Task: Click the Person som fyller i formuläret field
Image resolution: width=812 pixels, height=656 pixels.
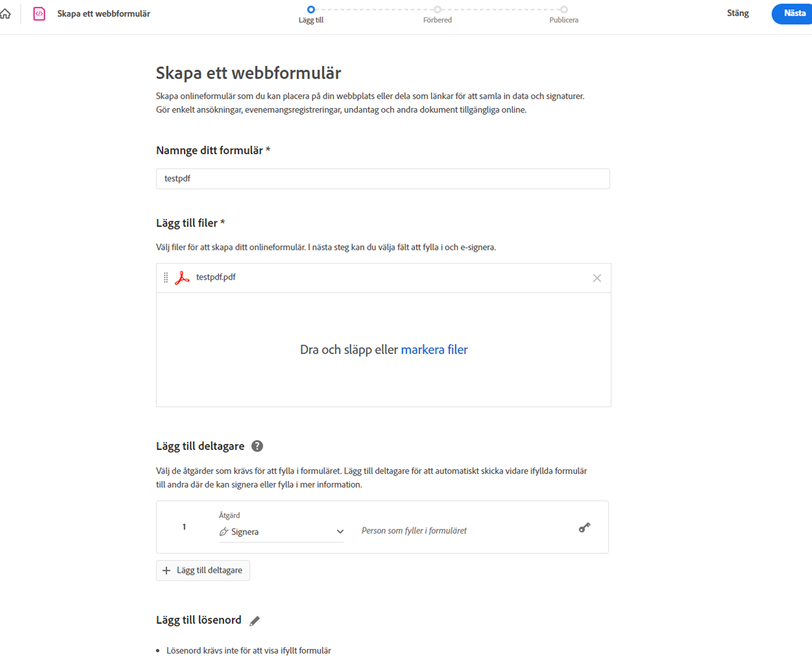Action: [x=414, y=531]
